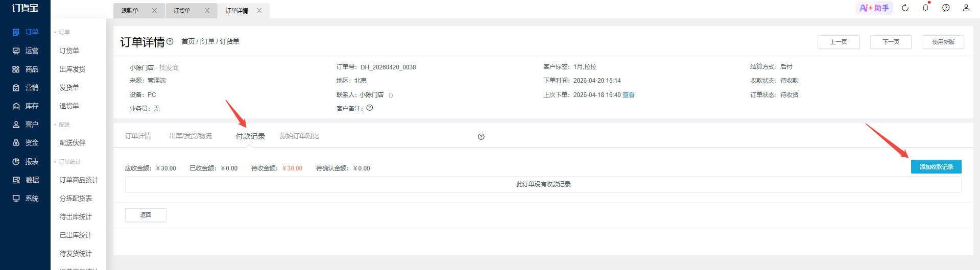Open the 营销 section in sidebar
Screen dimensions: 980x270
[x=26, y=88]
